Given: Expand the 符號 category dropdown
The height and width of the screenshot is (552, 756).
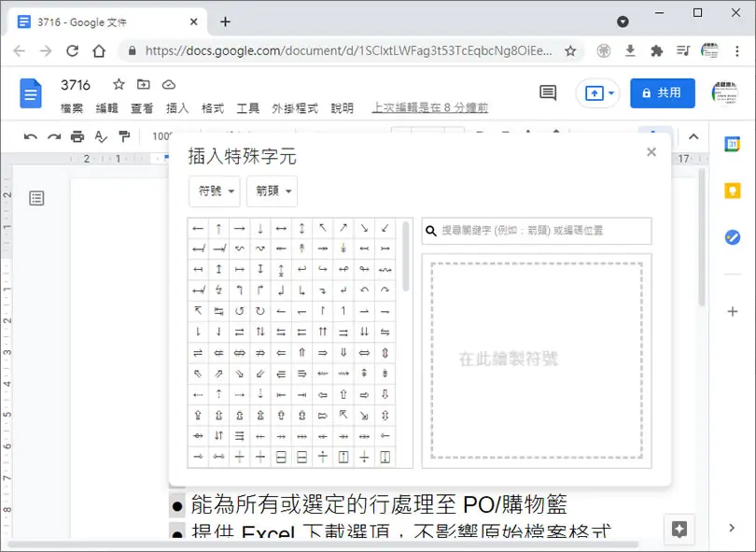Looking at the screenshot, I should [x=215, y=191].
